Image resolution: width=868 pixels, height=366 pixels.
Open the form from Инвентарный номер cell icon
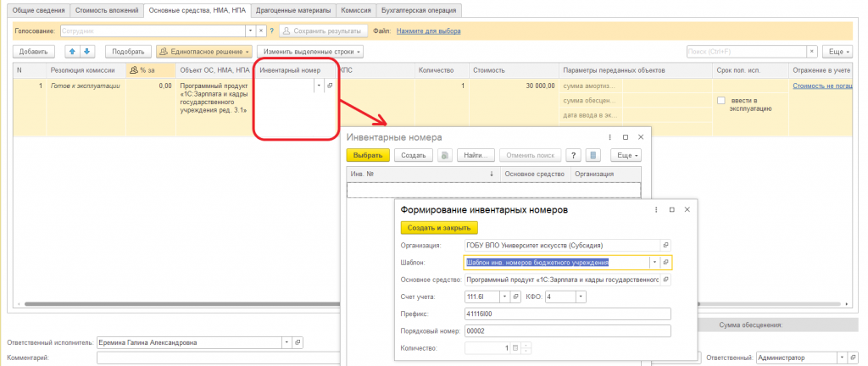330,86
